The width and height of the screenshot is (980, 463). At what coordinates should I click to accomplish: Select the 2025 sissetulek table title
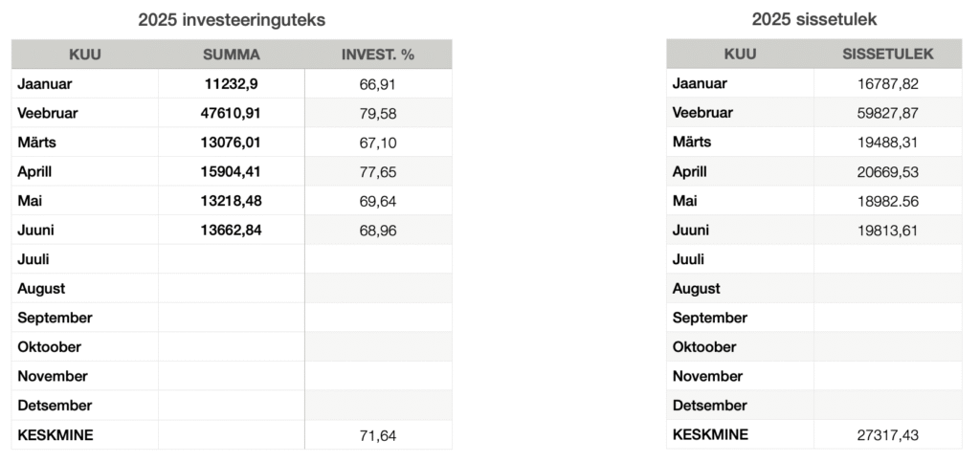click(x=814, y=19)
